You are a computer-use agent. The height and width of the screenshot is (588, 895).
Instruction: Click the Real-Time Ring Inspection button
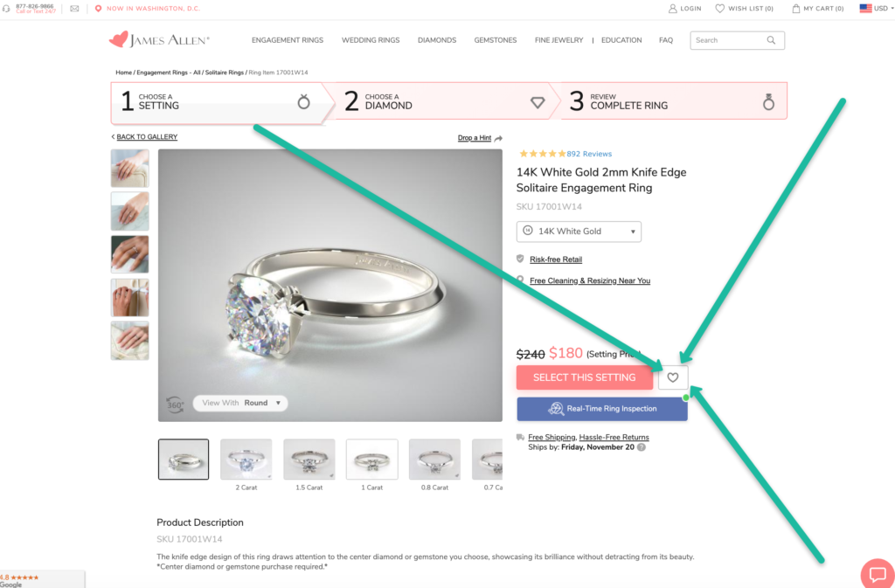pyautogui.click(x=601, y=409)
